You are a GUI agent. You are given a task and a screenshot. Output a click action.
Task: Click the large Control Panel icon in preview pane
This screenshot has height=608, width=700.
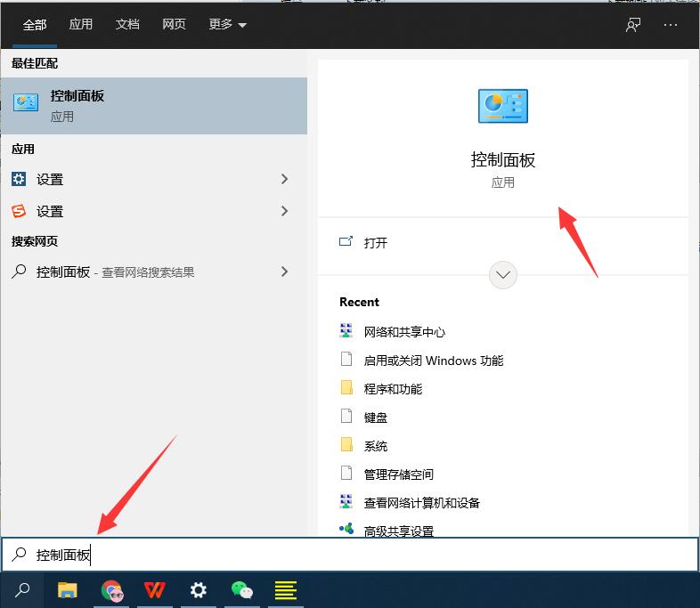[x=502, y=106]
